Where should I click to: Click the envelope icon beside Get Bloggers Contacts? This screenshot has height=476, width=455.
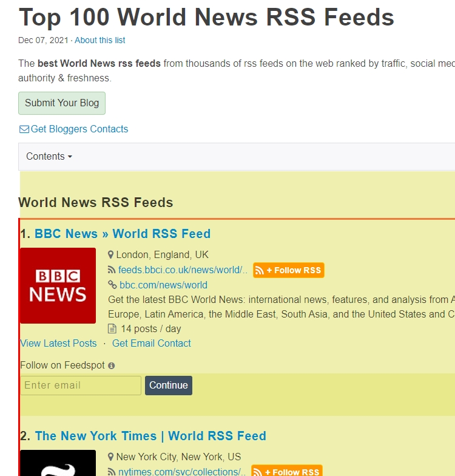(x=24, y=129)
